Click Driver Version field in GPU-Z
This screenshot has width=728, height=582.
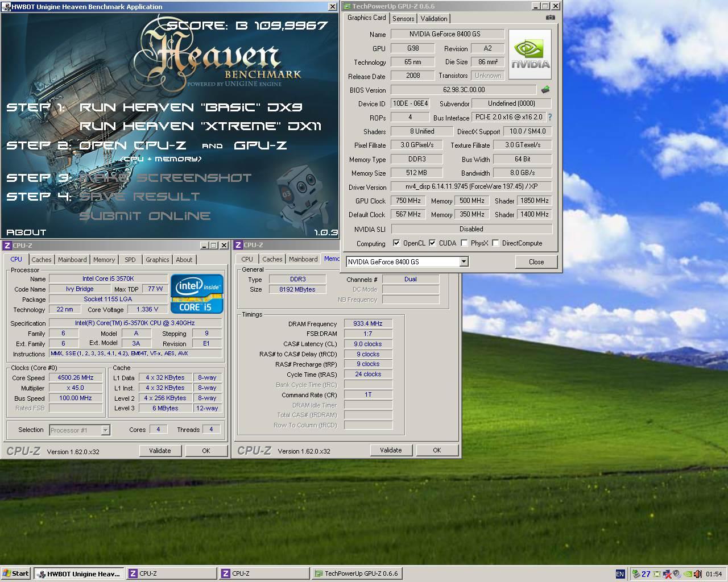coord(471,186)
